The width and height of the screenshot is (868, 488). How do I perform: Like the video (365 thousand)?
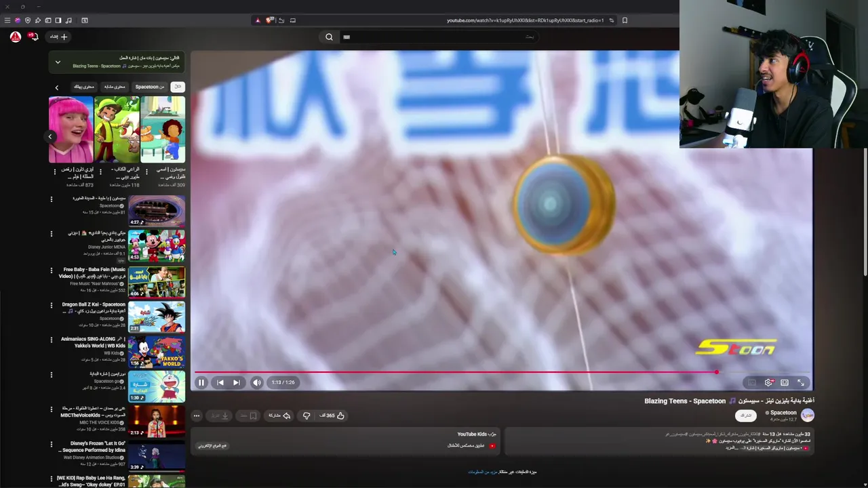(x=332, y=415)
